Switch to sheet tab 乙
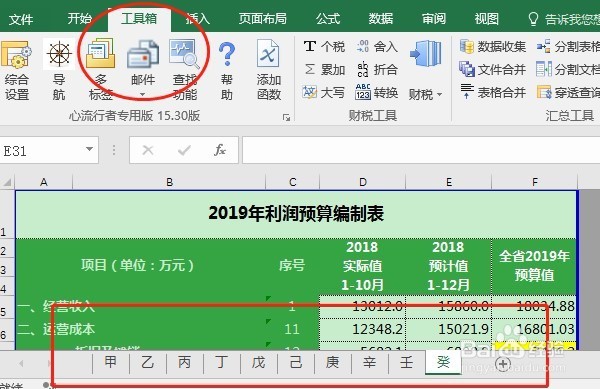This screenshot has width=600, height=389. pos(148,362)
